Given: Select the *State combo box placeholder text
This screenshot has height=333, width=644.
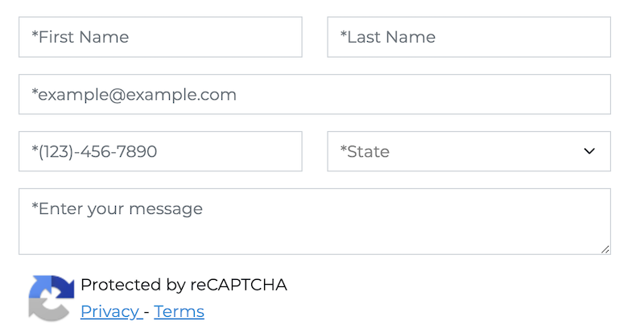Looking at the screenshot, I should coord(365,151).
